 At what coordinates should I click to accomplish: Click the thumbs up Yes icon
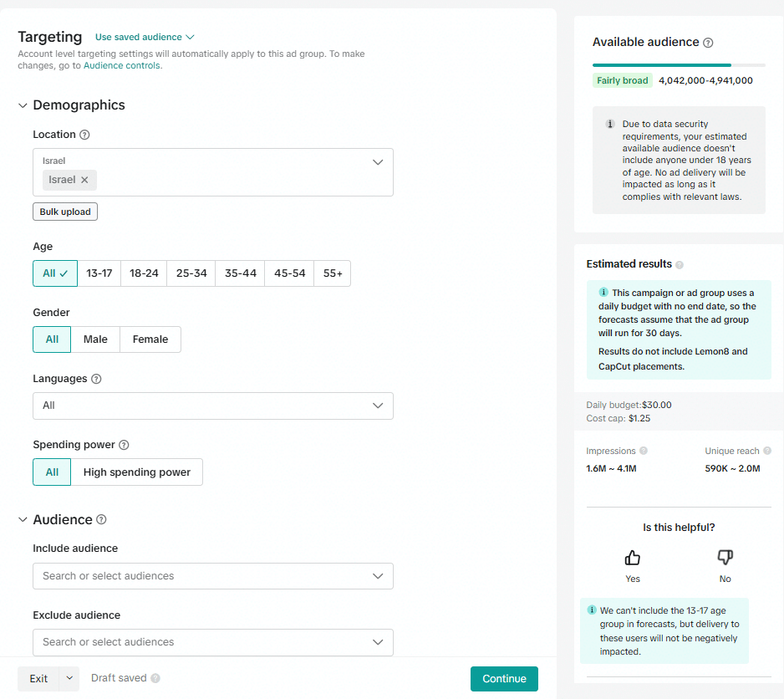click(633, 558)
